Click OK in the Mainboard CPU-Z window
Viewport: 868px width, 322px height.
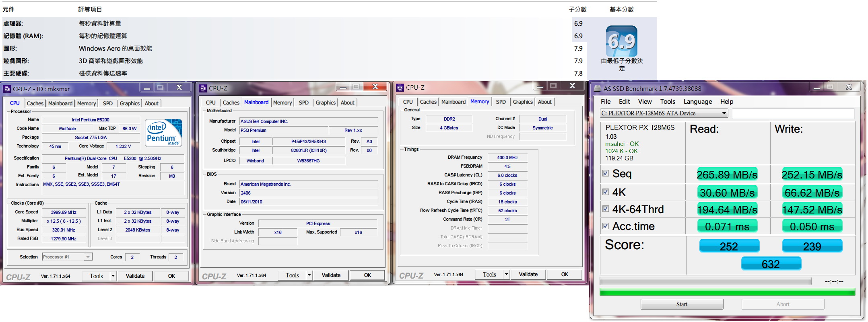[x=367, y=275]
